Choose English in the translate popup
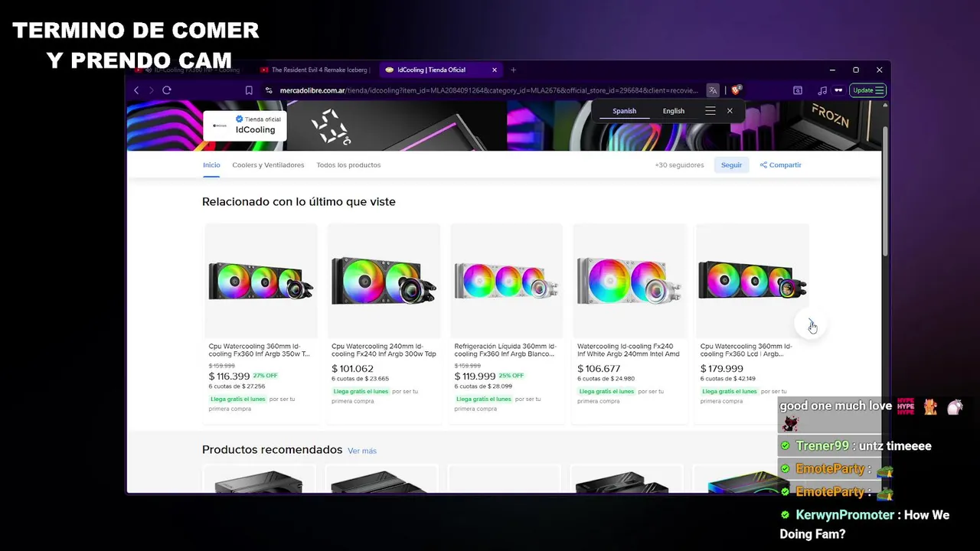 click(674, 111)
